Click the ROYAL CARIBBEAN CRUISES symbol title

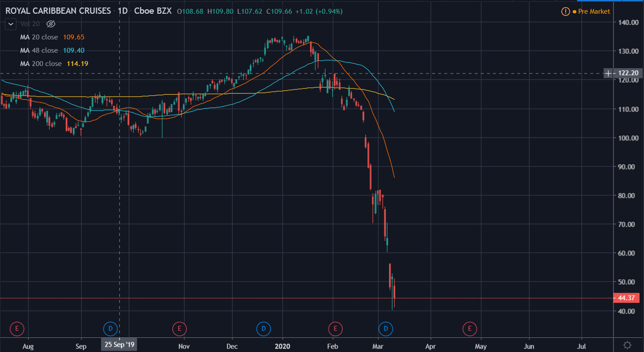(58, 11)
